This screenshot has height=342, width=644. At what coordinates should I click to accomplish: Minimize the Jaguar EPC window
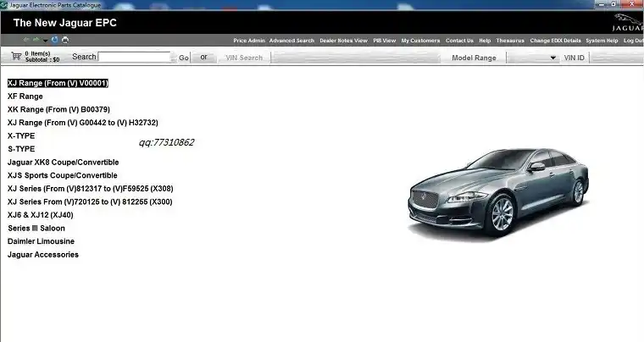(x=602, y=4)
